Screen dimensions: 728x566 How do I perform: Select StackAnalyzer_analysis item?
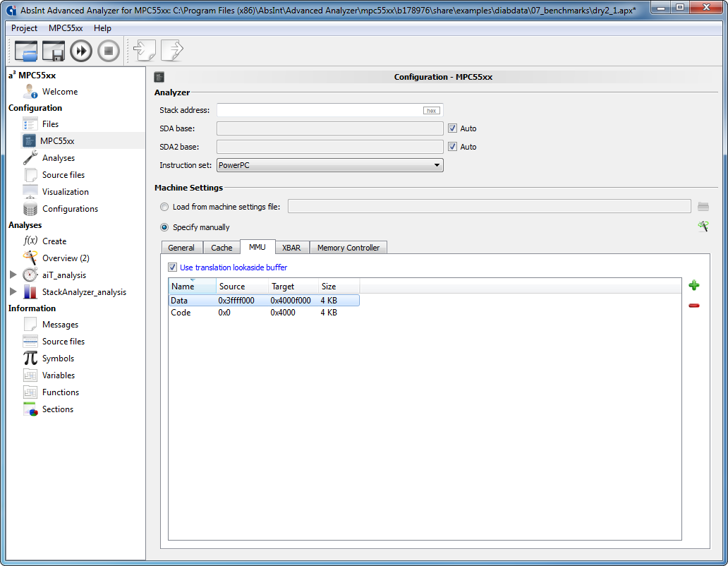click(84, 291)
